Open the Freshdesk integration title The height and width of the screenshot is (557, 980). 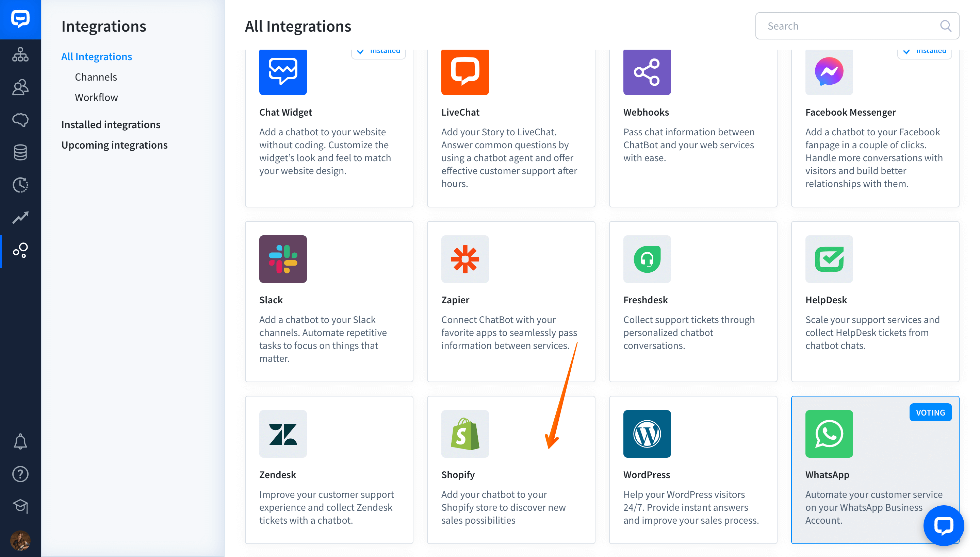(x=645, y=300)
